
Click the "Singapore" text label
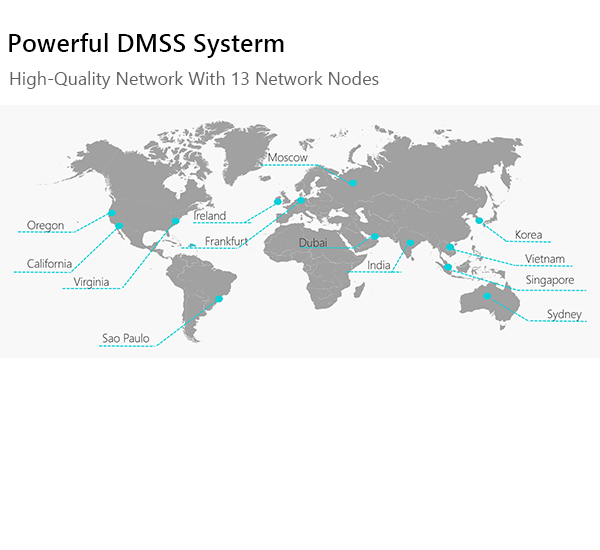click(549, 280)
